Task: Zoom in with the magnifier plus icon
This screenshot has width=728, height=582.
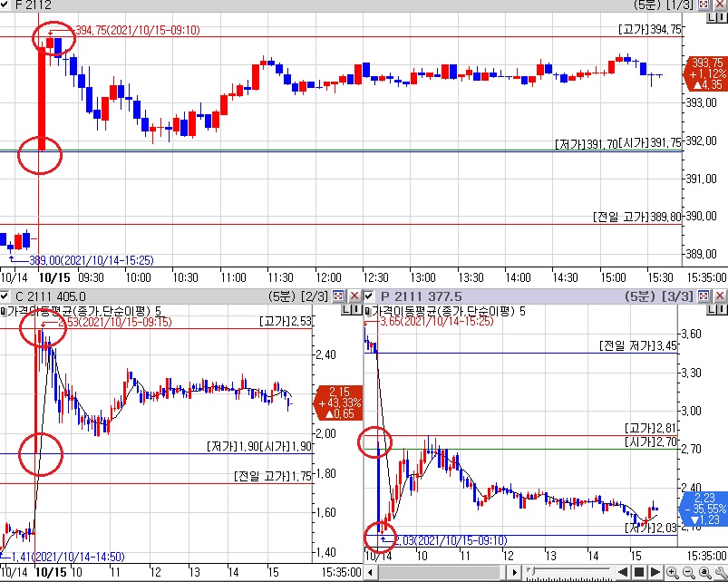Action: (x=673, y=572)
